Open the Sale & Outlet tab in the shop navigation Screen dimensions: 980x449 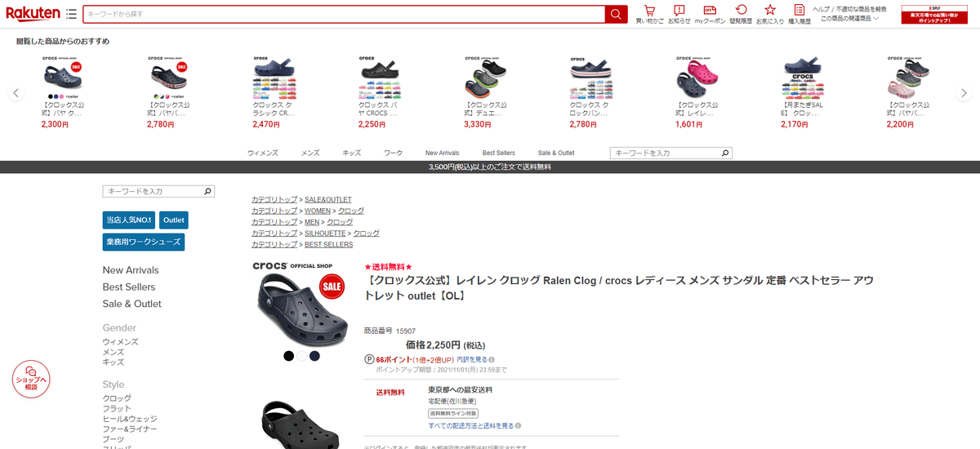(x=556, y=153)
